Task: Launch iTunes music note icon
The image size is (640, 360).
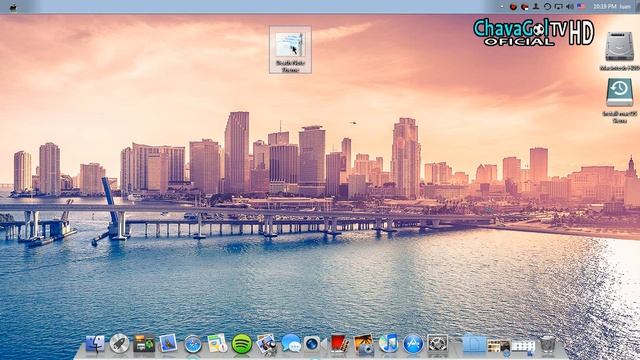Action: coord(388,344)
